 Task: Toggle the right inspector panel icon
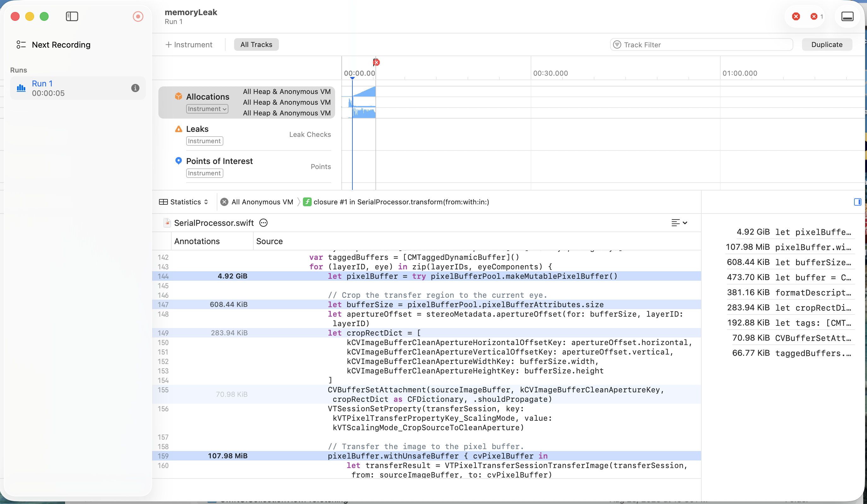click(x=857, y=202)
